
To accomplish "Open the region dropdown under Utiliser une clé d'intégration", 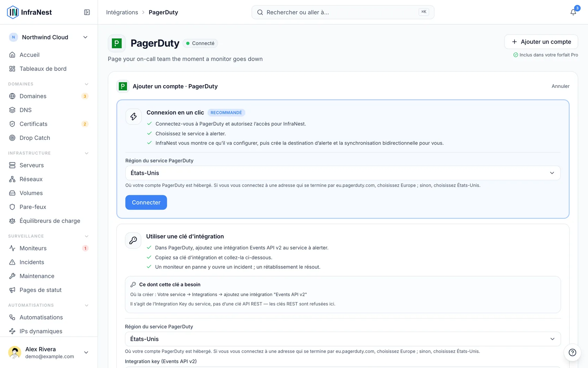I will coord(343,339).
